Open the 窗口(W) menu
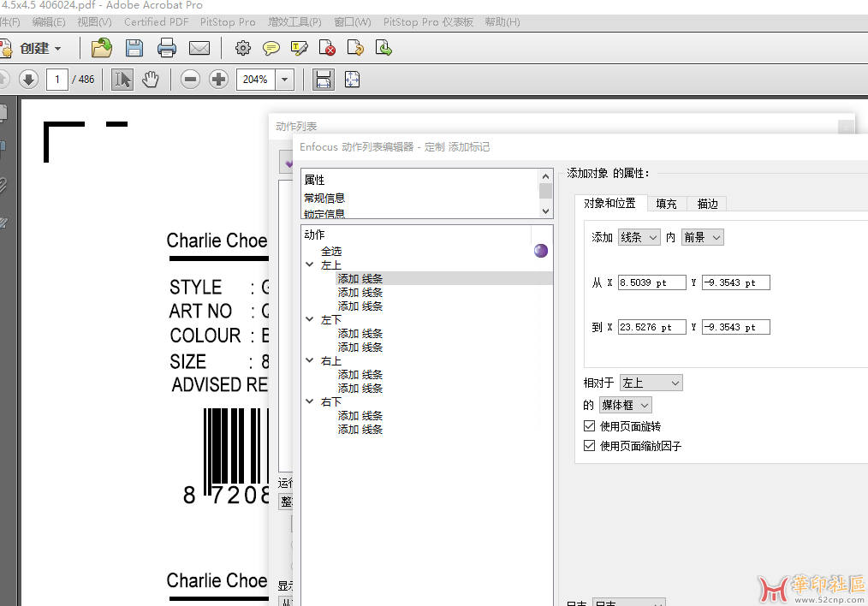The width and height of the screenshot is (868, 606). (x=353, y=22)
